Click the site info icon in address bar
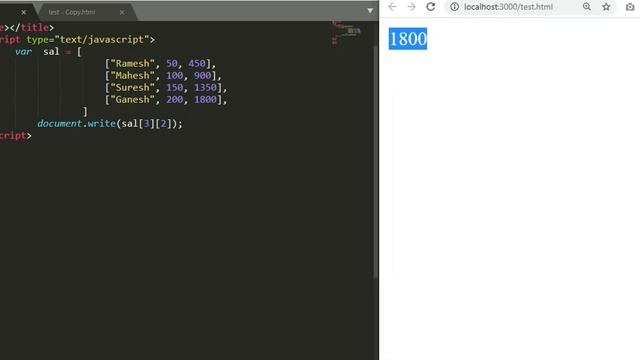 pos(454,7)
